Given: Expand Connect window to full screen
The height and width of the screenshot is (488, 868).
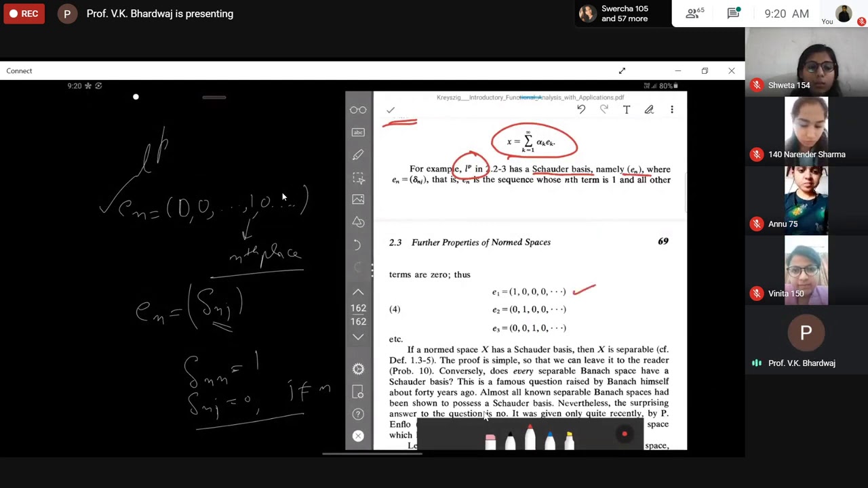Looking at the screenshot, I should pyautogui.click(x=622, y=70).
